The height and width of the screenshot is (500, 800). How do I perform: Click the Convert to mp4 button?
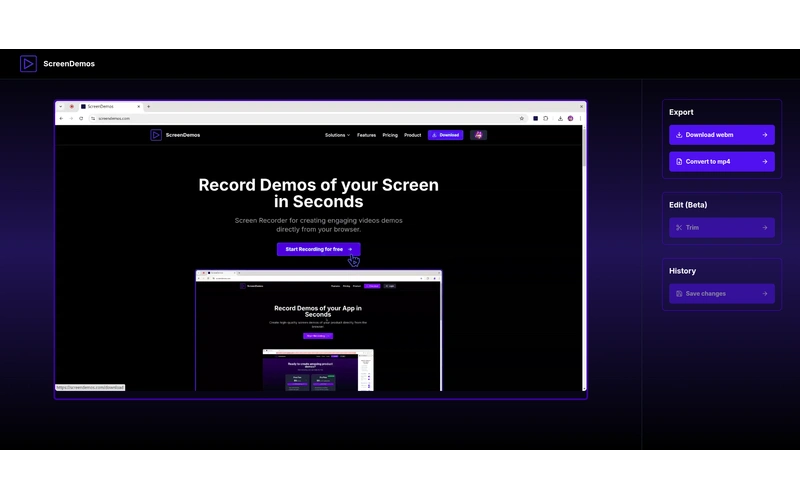pyautogui.click(x=721, y=161)
